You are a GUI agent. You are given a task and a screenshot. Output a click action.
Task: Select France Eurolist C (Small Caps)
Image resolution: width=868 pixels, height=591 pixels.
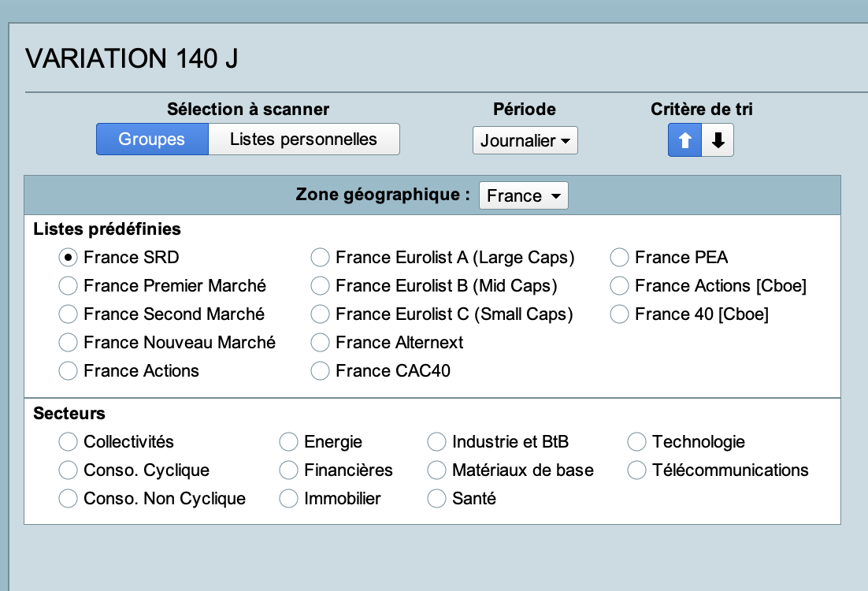(321, 314)
